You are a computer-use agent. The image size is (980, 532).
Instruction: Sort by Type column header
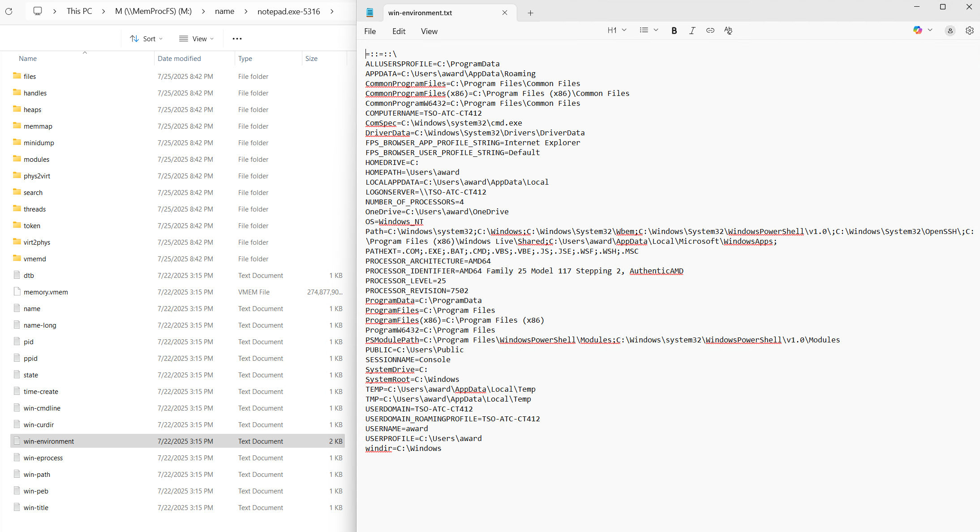point(245,59)
